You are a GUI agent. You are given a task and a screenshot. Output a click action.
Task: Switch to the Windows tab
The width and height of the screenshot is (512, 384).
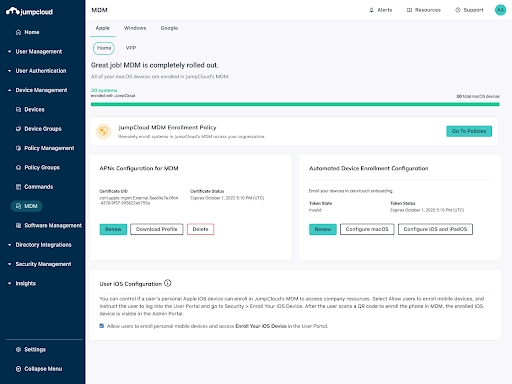coord(135,28)
